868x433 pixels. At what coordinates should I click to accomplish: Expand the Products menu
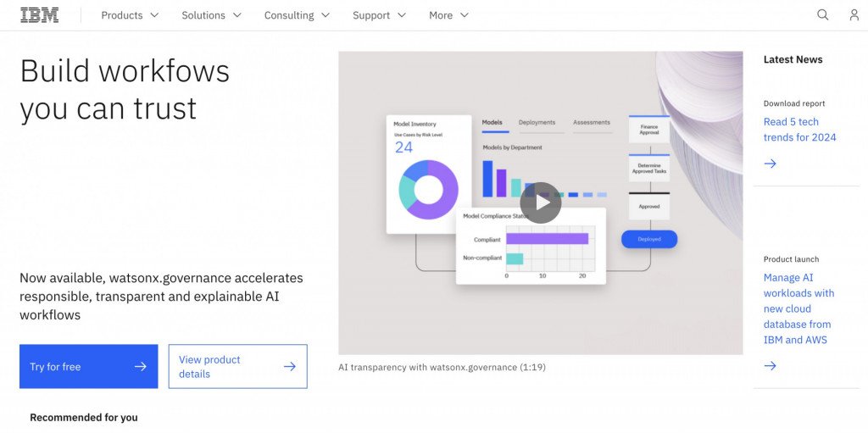pos(130,15)
